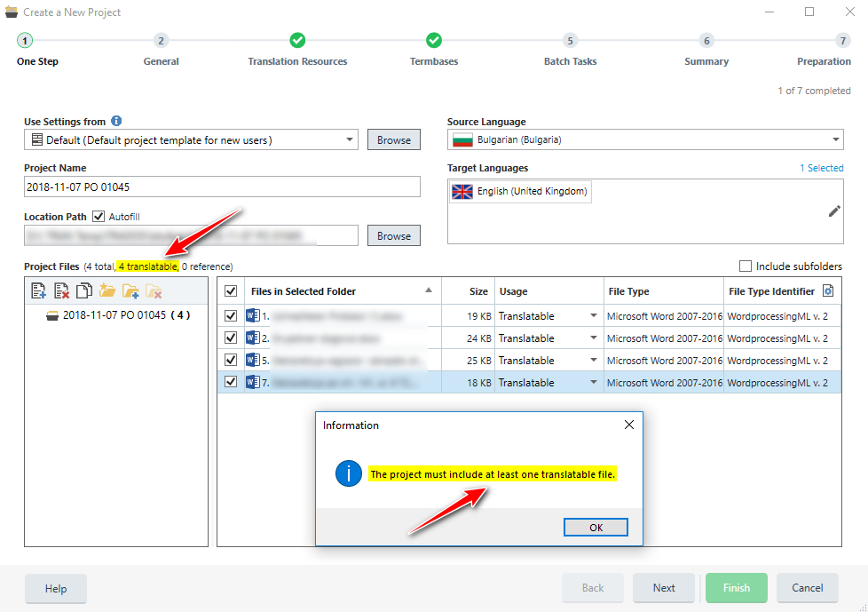
Task: Open the Use Settings from template dropdown
Action: 350,139
